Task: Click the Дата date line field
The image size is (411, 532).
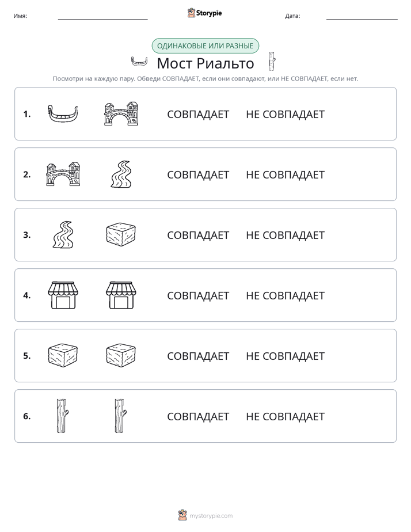Action: (x=362, y=16)
